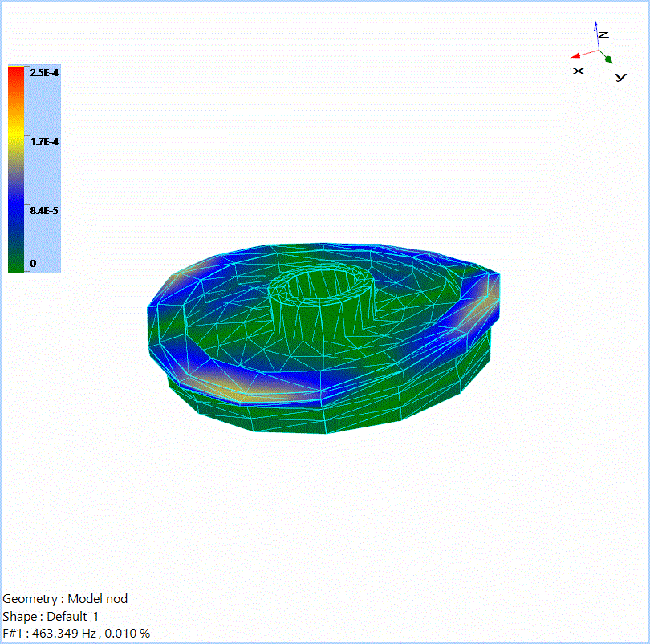Click the 'Geometry : Model nod' text

coord(65,599)
